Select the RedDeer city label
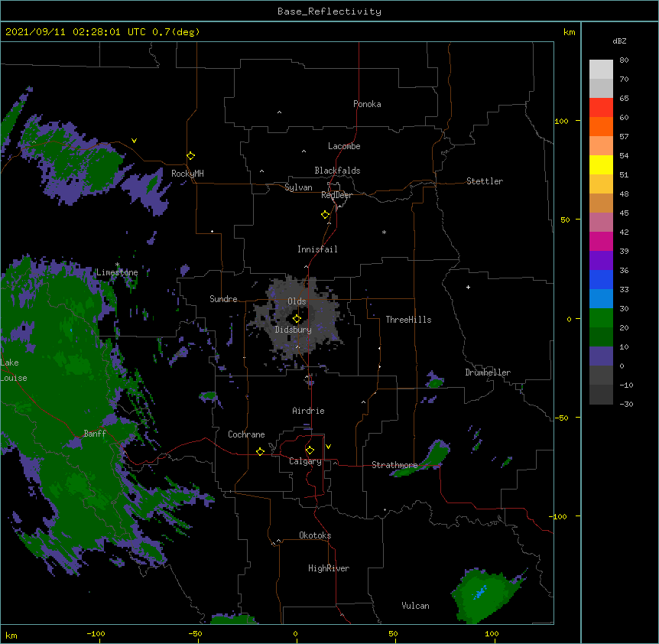Image resolution: width=659 pixels, height=644 pixels. (x=336, y=195)
